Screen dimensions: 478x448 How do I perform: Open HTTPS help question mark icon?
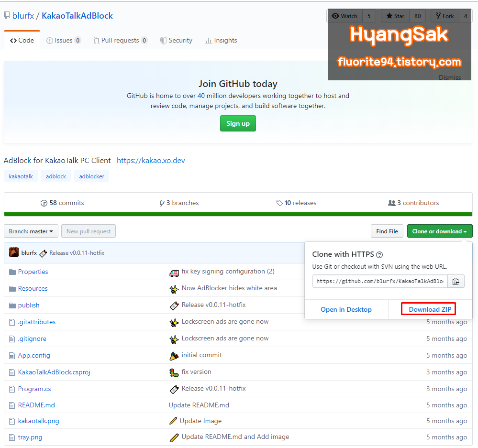(379, 255)
